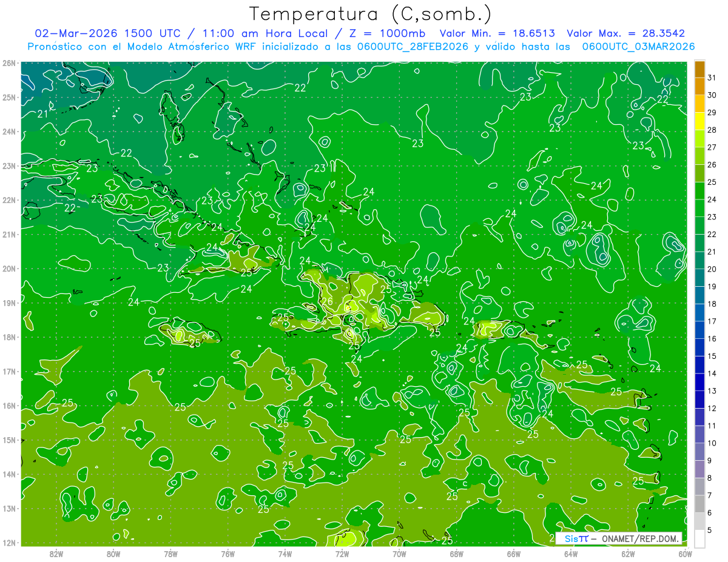Image resolution: width=728 pixels, height=562 pixels.
Task: Click the '0600UTC_03MAR2026' valid-until time
Action: (638, 47)
